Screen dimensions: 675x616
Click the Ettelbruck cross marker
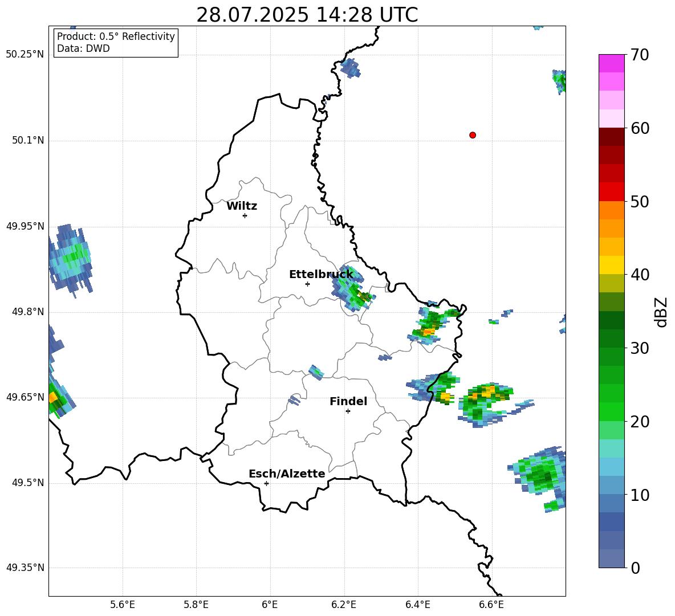pyautogui.click(x=307, y=284)
